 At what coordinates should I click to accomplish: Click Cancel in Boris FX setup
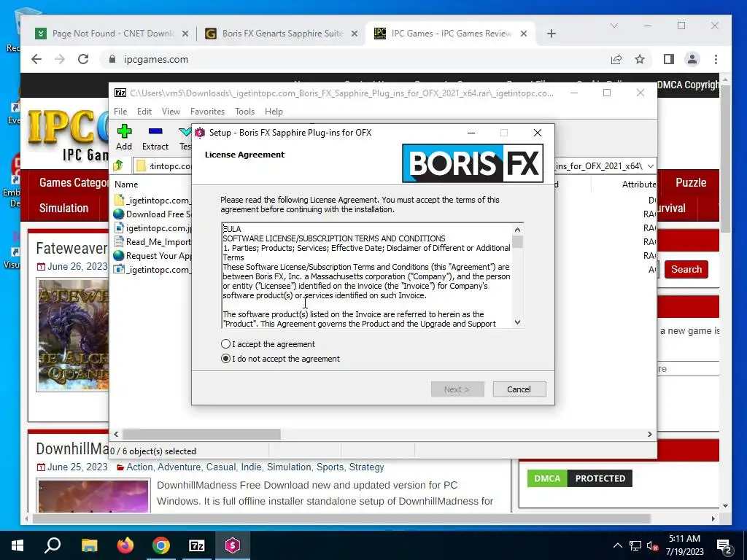tap(519, 389)
